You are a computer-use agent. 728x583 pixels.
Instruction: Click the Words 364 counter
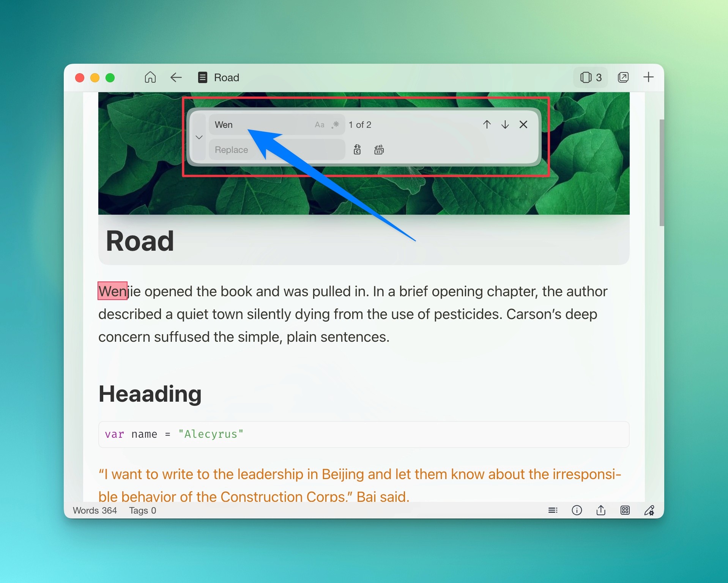point(95,511)
